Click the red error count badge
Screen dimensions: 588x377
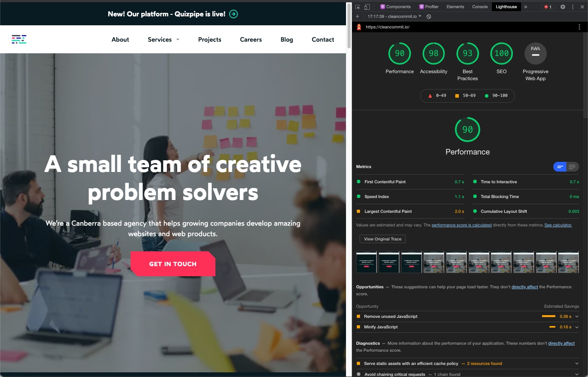pos(548,7)
